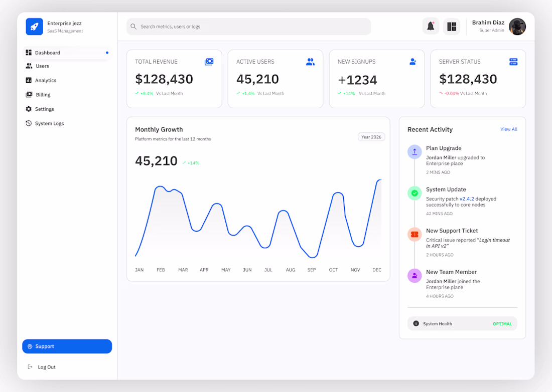Click the New Support Ticket title
Image resolution: width=552 pixels, height=392 pixels.
452,231
